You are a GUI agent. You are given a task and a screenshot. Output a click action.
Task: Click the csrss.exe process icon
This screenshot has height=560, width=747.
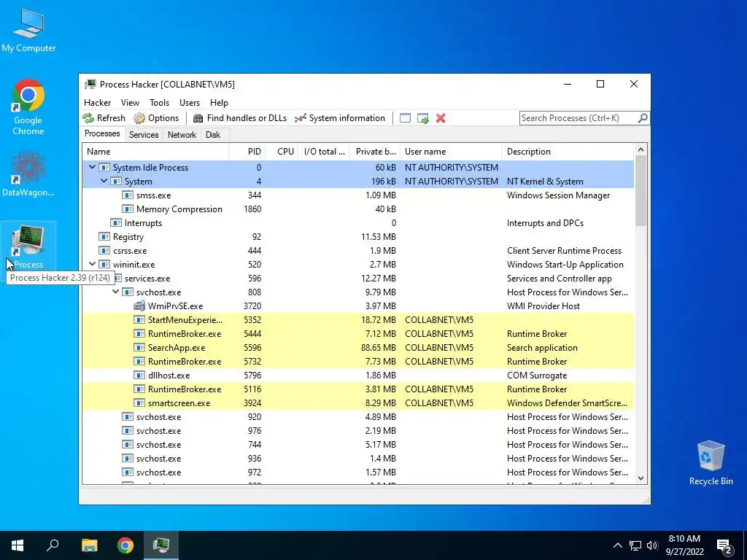tap(104, 251)
